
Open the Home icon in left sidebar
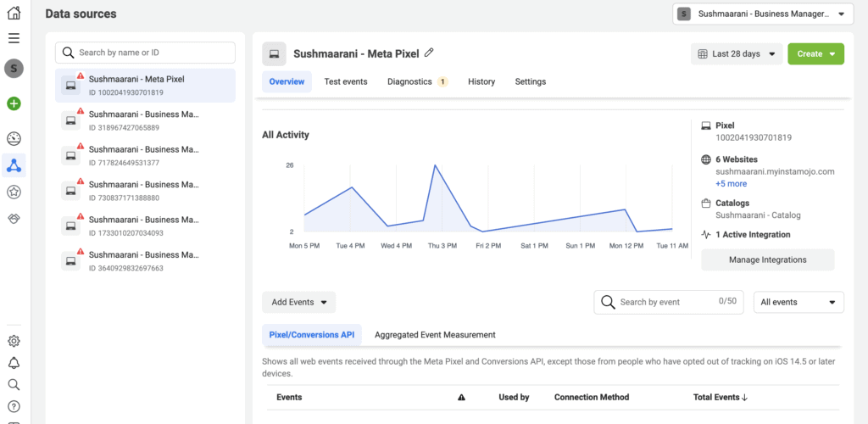coord(14,12)
